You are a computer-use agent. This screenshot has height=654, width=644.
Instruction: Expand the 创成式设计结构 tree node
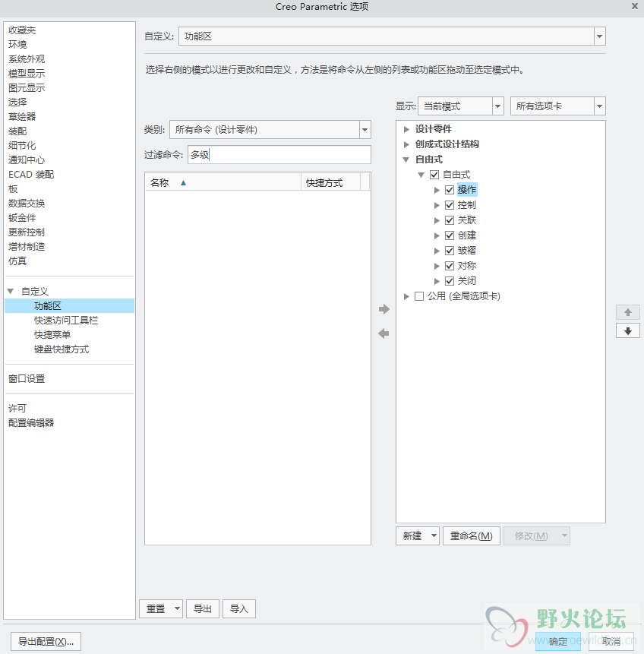(406, 144)
